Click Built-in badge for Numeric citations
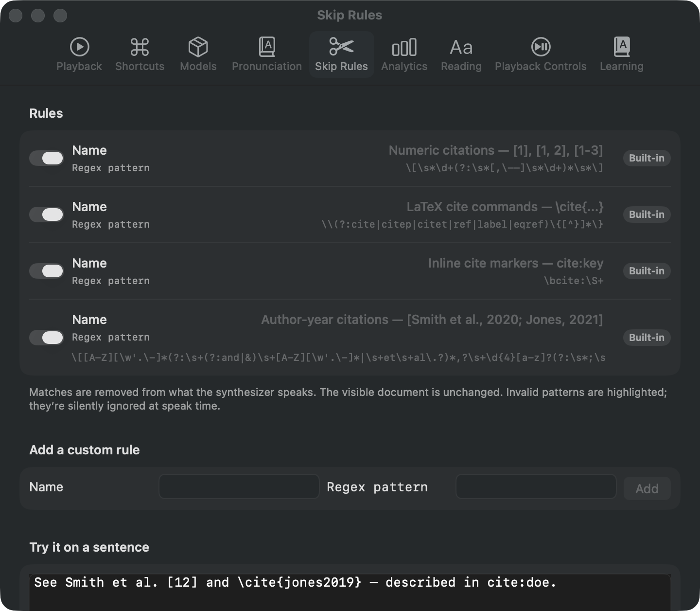 coord(647,158)
